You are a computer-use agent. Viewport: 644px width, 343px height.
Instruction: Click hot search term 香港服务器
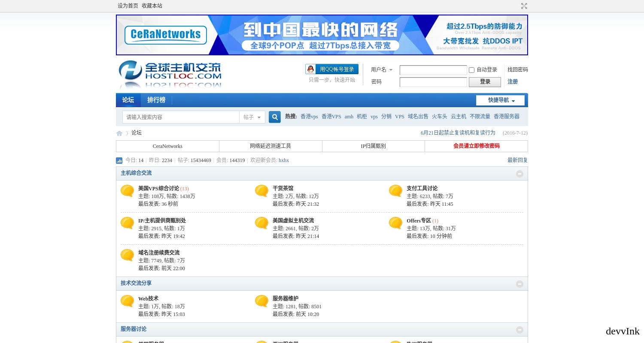coord(507,117)
